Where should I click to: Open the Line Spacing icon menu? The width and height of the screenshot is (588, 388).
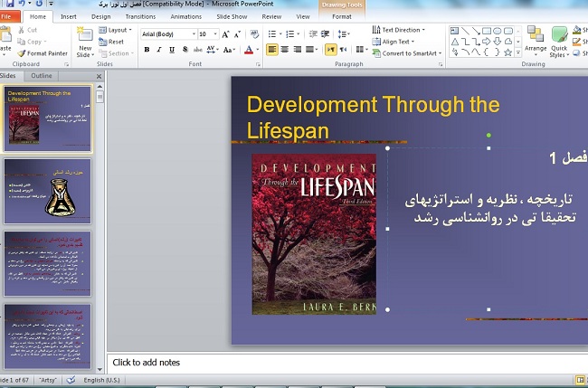coord(344,34)
